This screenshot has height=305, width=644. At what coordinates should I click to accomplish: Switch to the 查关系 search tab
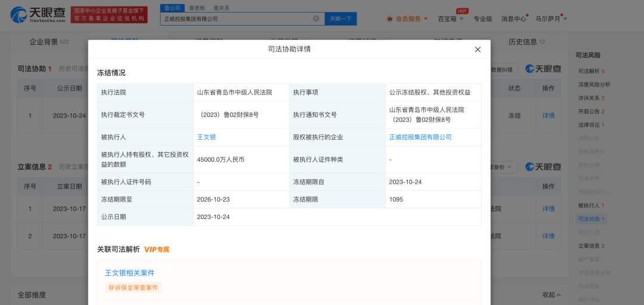coord(222,8)
